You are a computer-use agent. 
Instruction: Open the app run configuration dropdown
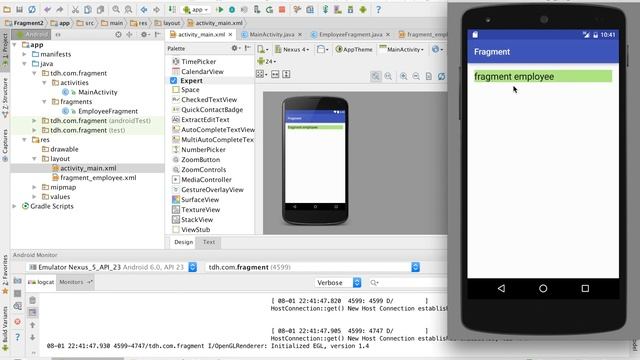[196, 9]
